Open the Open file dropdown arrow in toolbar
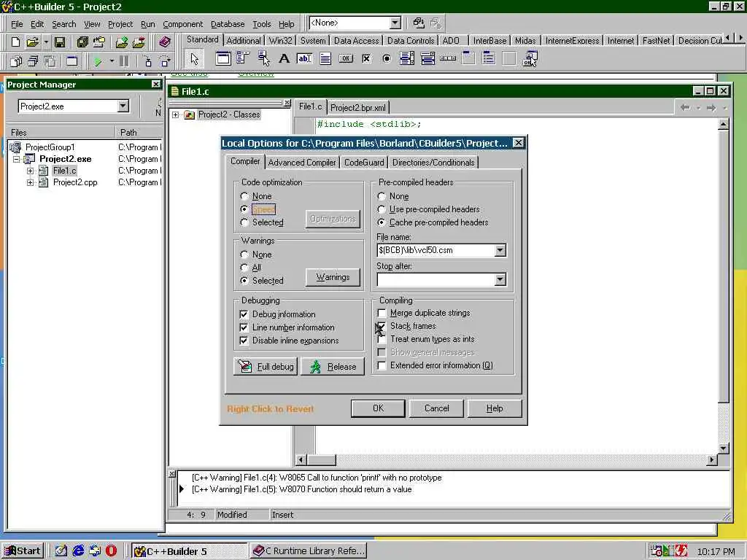 46,42
